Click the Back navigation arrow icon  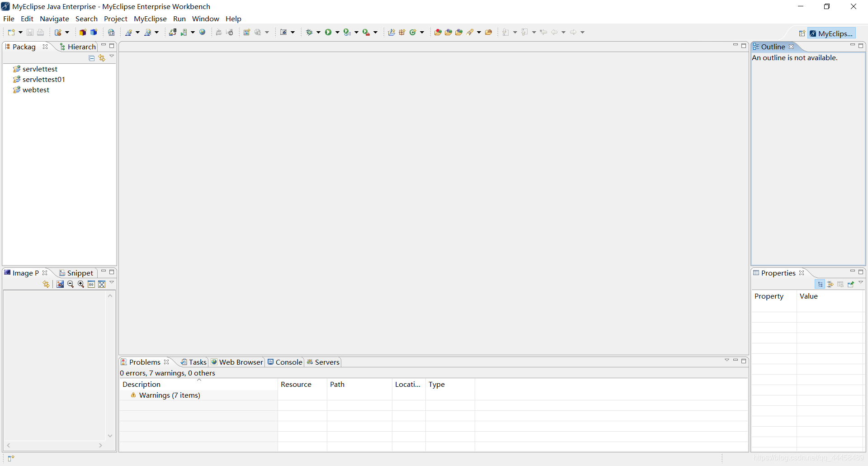coord(554,32)
